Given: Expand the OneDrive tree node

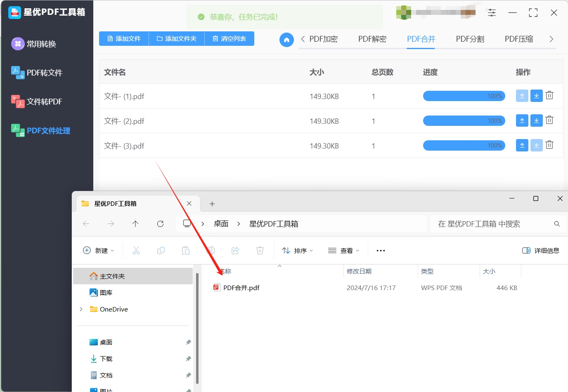Looking at the screenshot, I should [x=81, y=309].
